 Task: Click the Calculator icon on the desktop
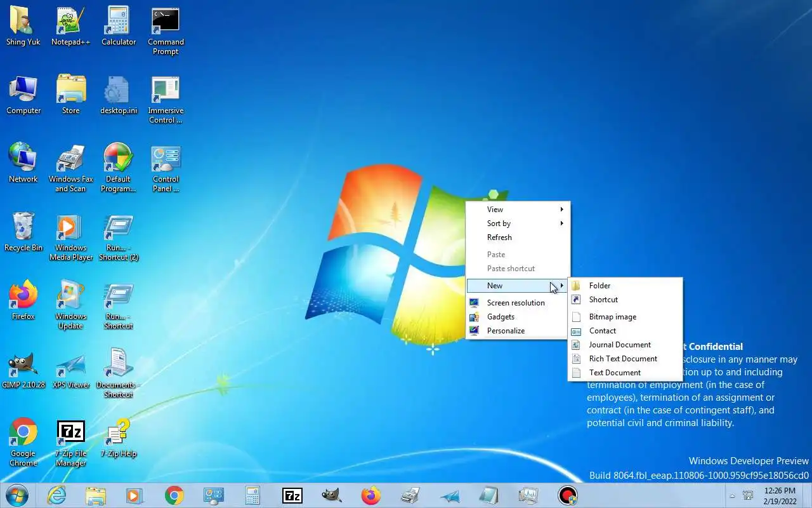point(119,27)
